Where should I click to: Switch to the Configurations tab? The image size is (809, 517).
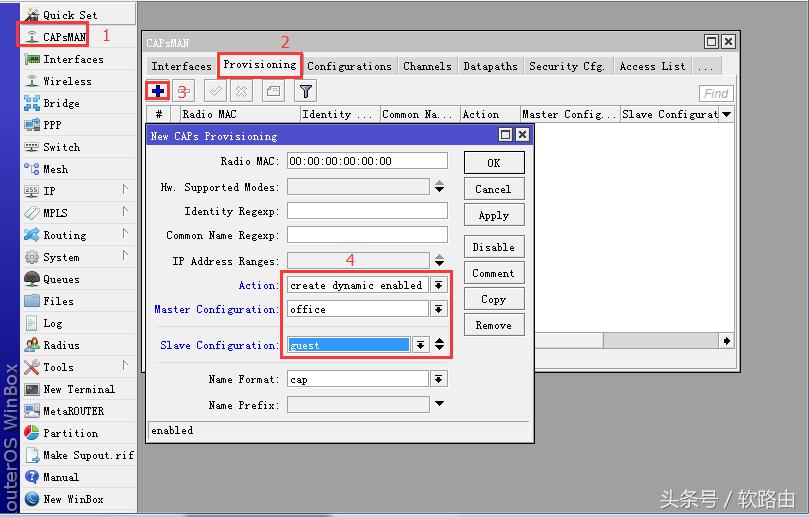(x=349, y=67)
